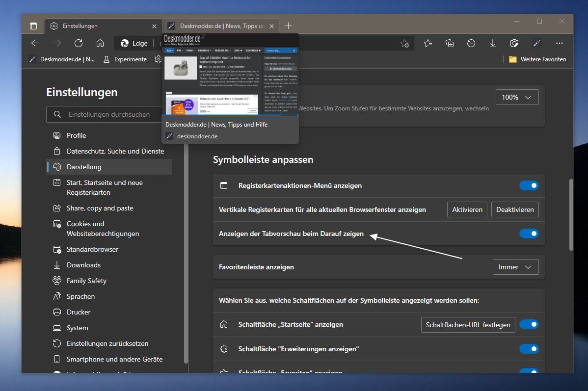
Task: Click the Symbolleiste anpassen heading
Action: click(x=263, y=160)
